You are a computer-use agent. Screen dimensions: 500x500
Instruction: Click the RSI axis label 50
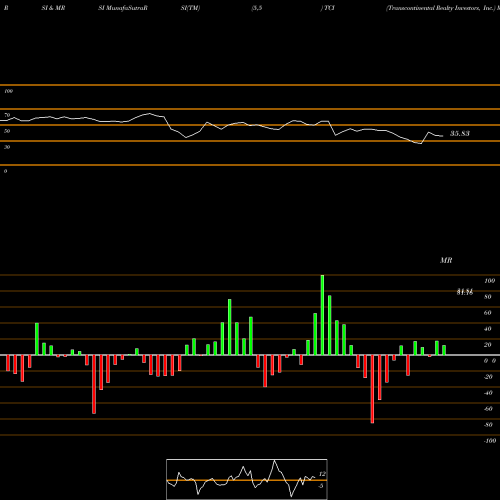7,131
